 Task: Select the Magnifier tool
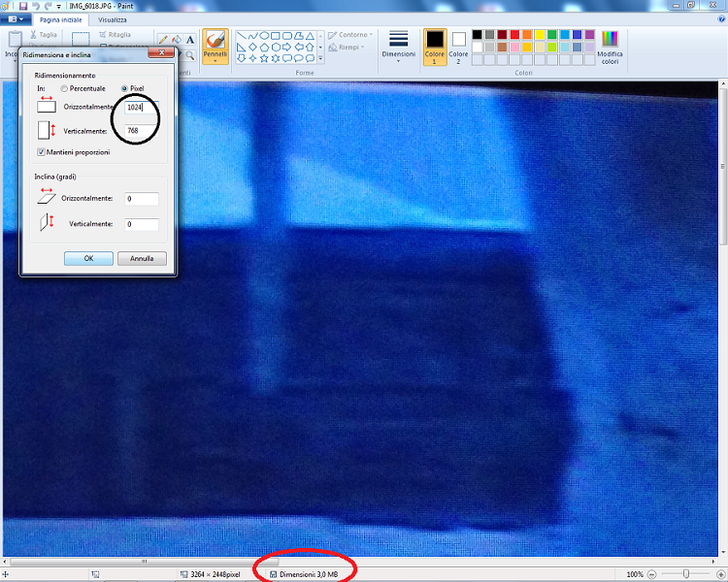190,56
